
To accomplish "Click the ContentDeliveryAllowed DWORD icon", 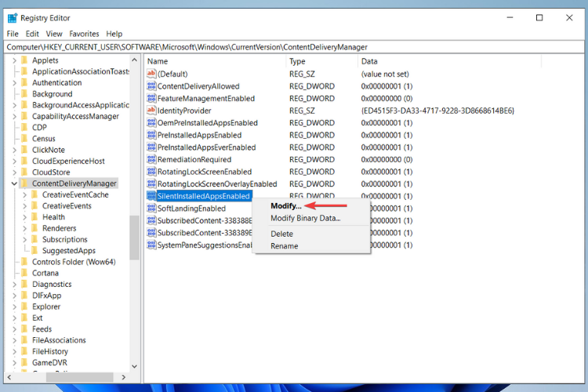I will tap(151, 86).
